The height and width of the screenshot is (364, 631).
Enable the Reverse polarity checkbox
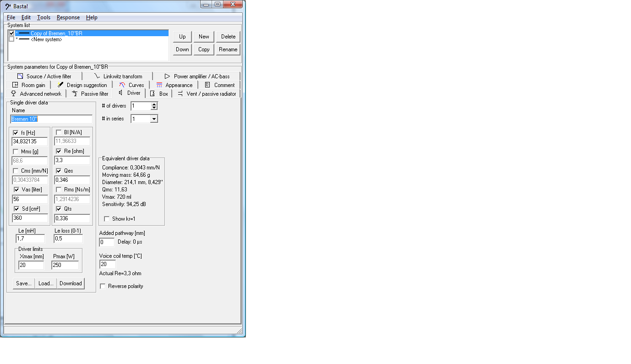(103, 287)
